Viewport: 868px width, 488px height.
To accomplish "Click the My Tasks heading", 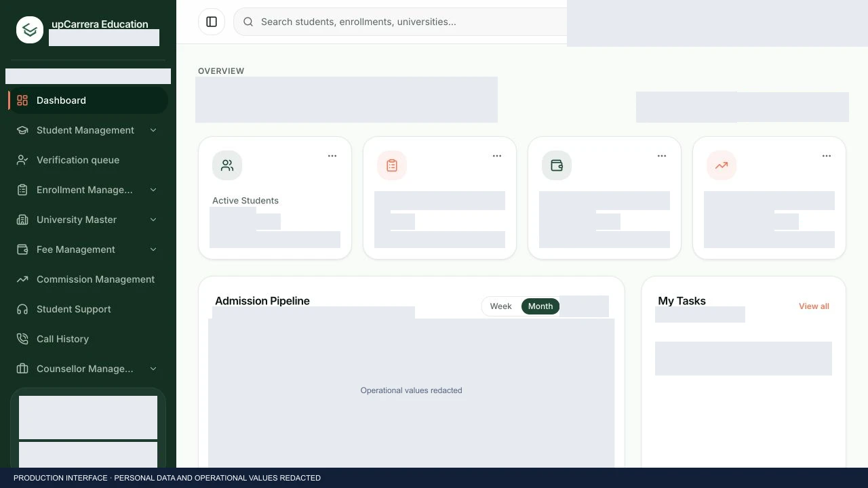I will click(682, 301).
